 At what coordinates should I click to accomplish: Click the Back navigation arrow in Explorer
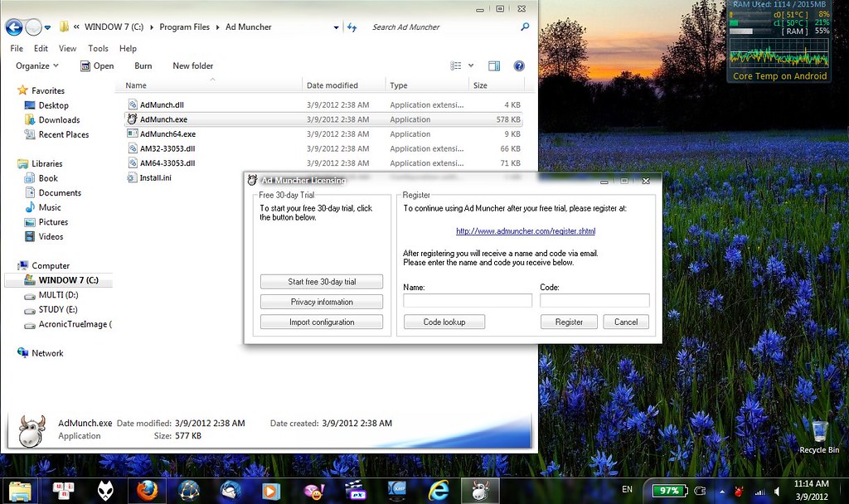pos(14,27)
